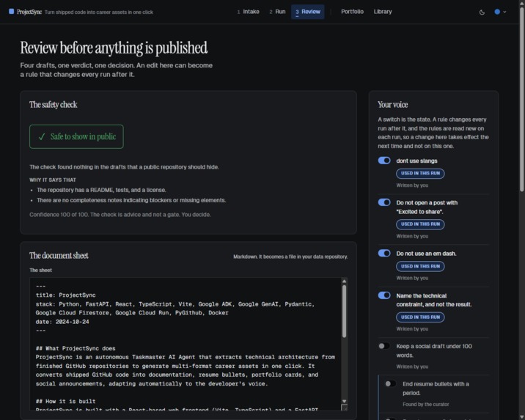This screenshot has width=525, height=420.
Task: Click the 'Confidence 100 of 100' note
Action: [120, 215]
